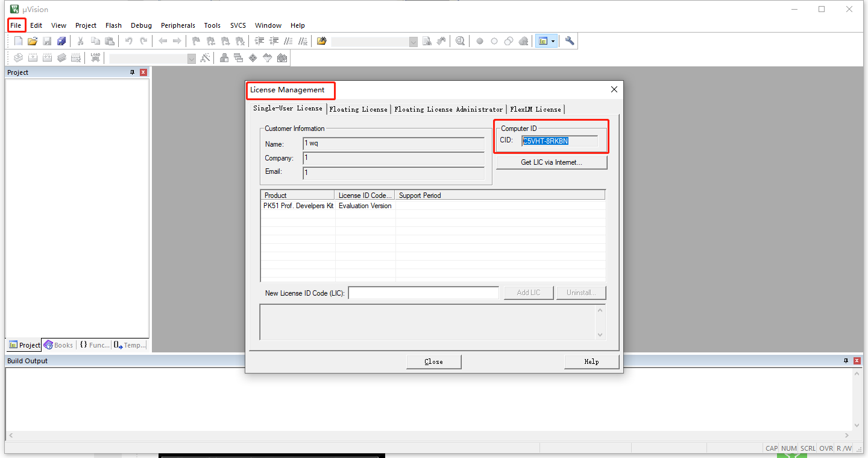Viewport: 868px width, 458px height.
Task: Expand the Window layout button dropdown arrow
Action: tap(553, 41)
